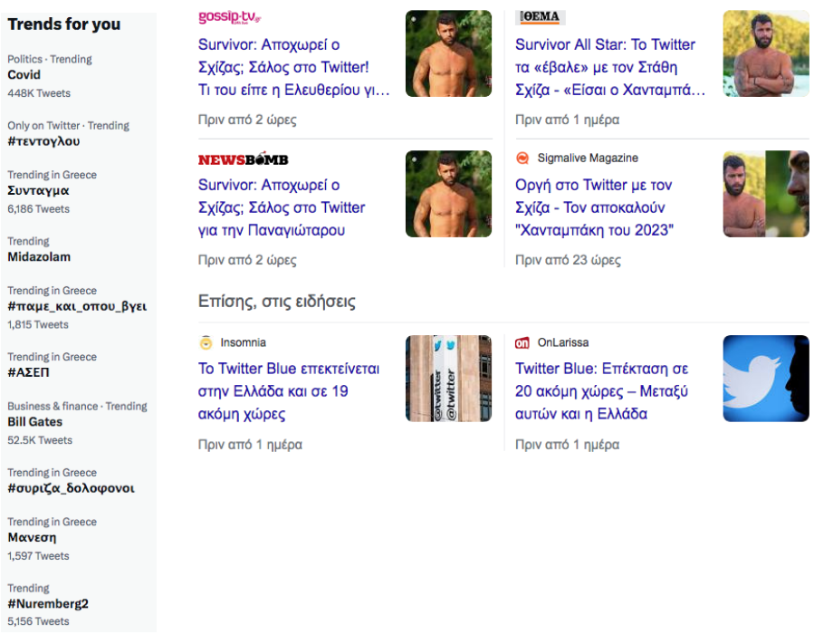
Task: Open the Newsbomb Survivor headline about Παναγιώταρου
Action: [x=282, y=207]
